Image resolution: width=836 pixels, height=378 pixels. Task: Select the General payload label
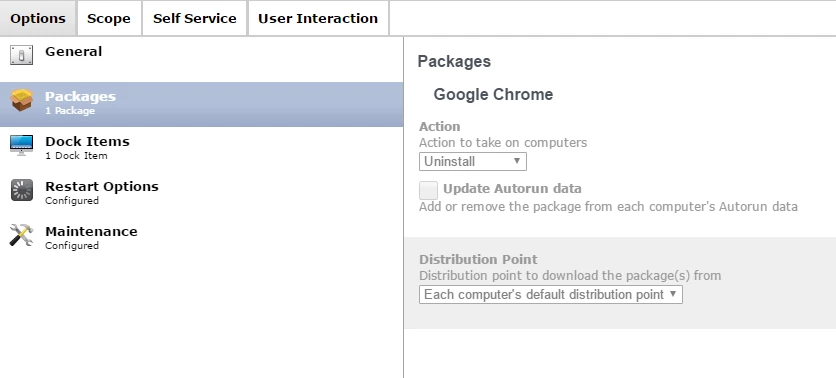click(74, 52)
